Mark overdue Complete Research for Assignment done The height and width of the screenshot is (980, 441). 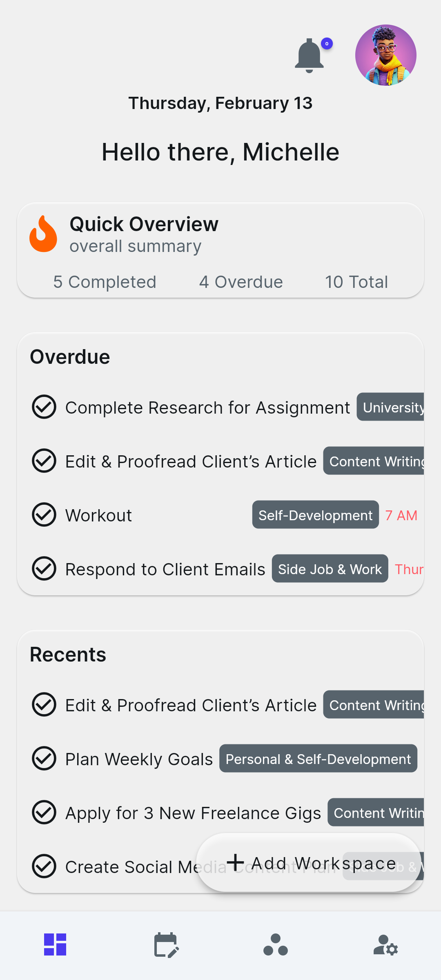(44, 407)
